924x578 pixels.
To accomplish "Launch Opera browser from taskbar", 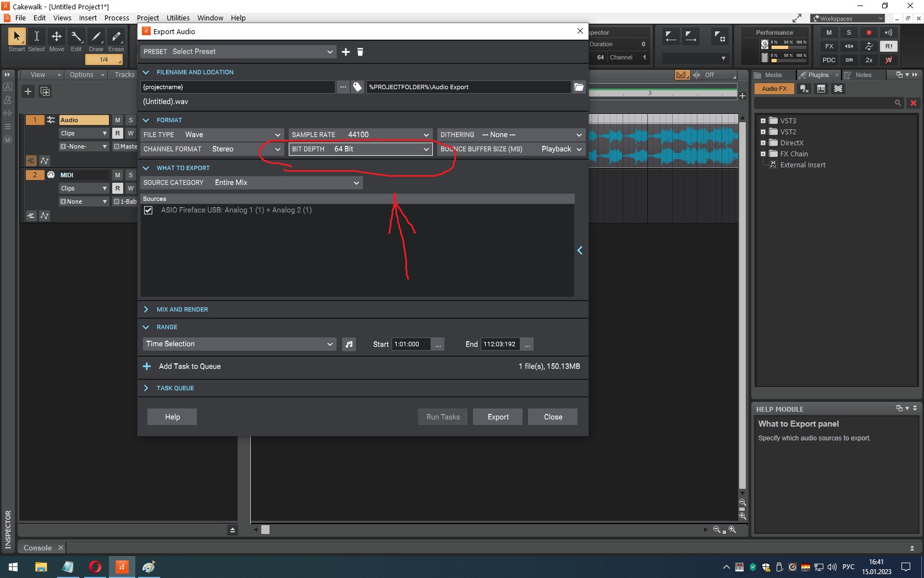I will [x=95, y=567].
